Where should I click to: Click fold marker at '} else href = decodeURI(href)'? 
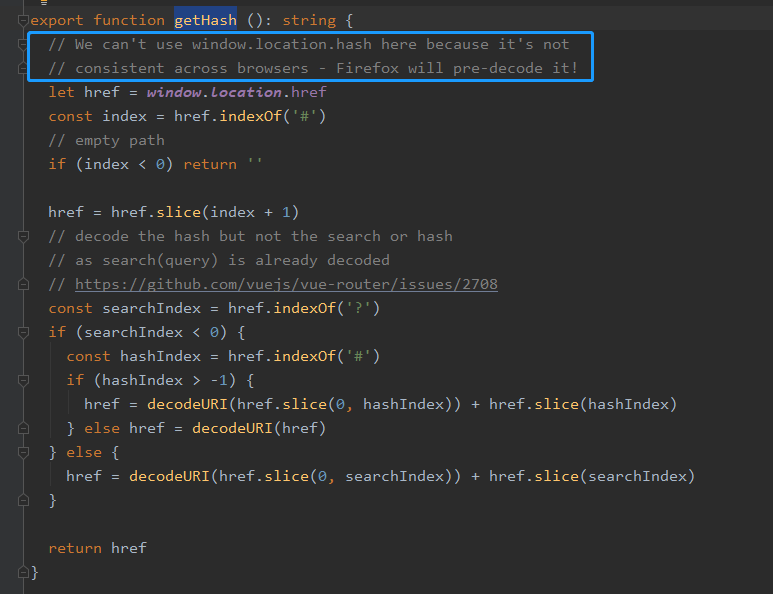click(x=23, y=428)
